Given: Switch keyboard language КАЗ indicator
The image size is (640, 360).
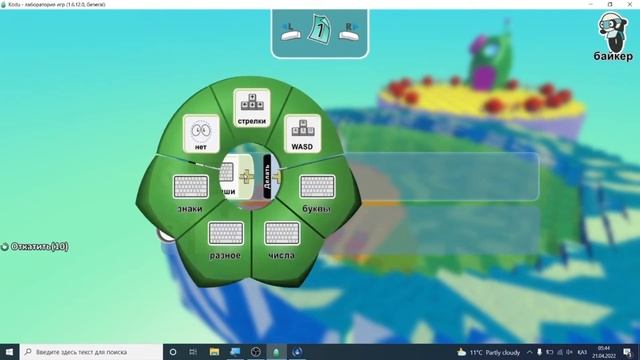Looking at the screenshot, I should click(x=582, y=352).
